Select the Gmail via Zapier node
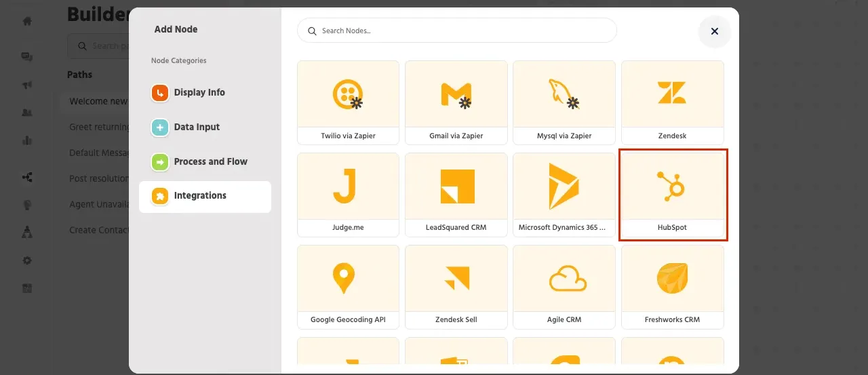Image resolution: width=868 pixels, height=375 pixels. click(x=456, y=102)
